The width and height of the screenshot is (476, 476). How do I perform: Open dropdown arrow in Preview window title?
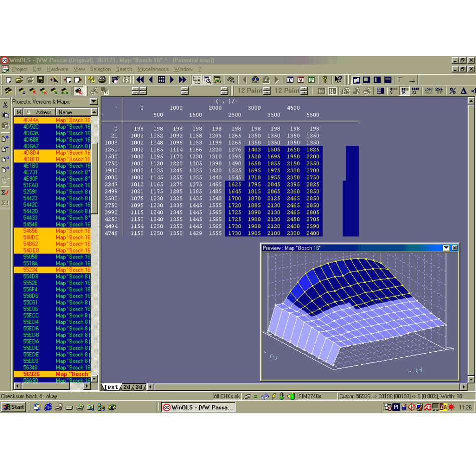coord(446,248)
